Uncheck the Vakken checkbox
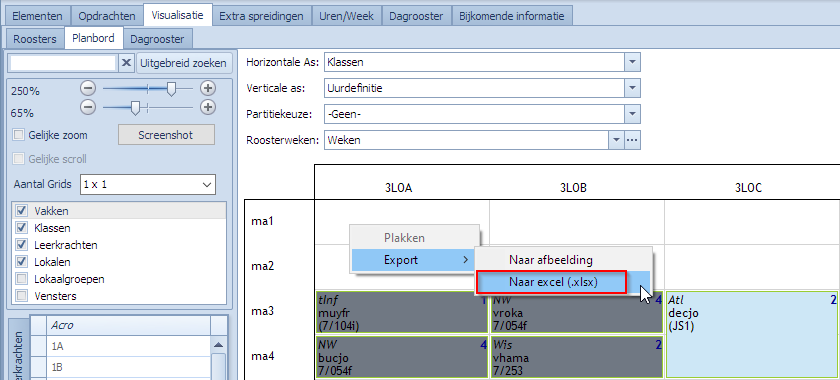The height and width of the screenshot is (380, 840). [x=22, y=211]
